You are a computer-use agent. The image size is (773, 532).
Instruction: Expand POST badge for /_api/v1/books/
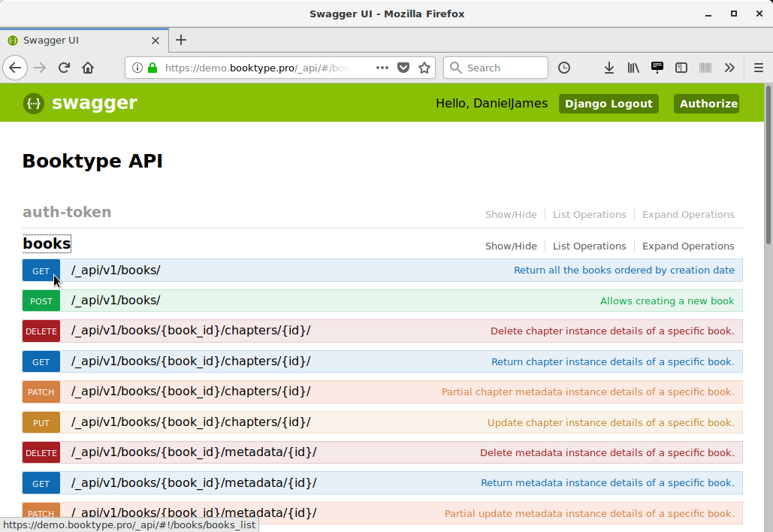41,301
